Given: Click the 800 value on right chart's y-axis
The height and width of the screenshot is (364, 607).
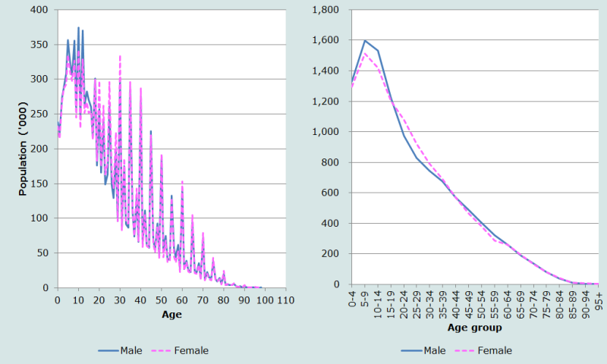Looking at the screenshot, I should pyautogui.click(x=330, y=162).
